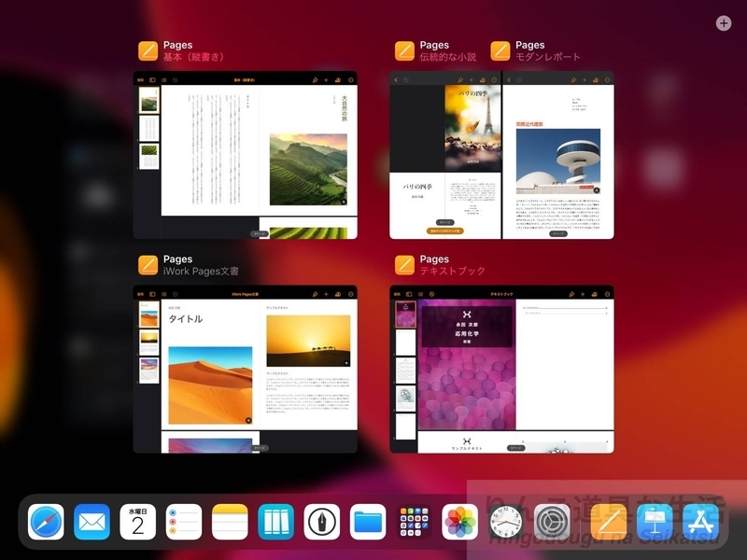Tap the Pages icon beside 基本（縦書き）

point(148,51)
